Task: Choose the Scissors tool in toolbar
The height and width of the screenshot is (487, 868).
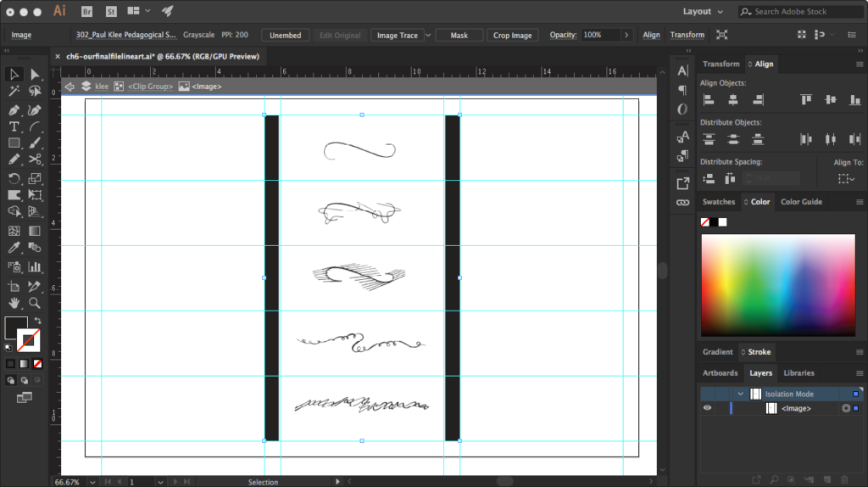Action: click(35, 160)
